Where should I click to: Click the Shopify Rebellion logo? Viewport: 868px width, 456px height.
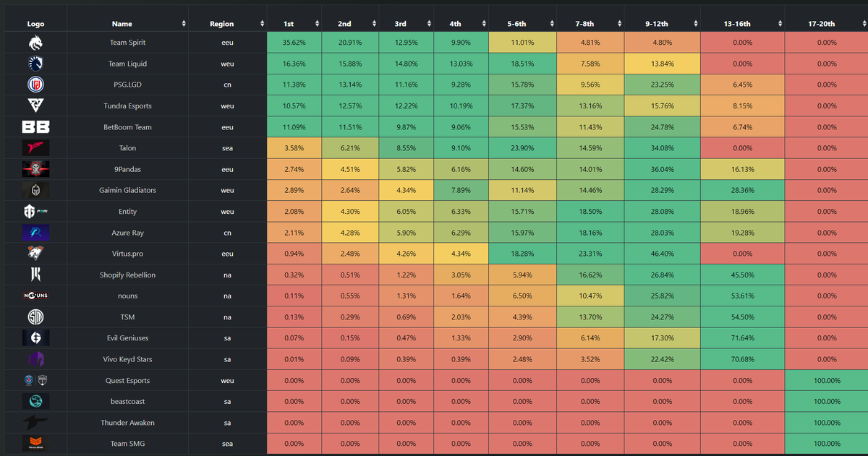35,275
